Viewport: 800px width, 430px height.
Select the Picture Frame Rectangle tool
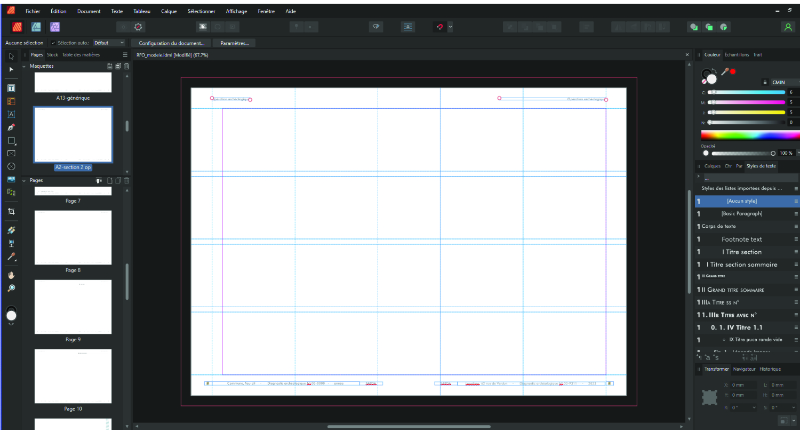click(x=11, y=153)
